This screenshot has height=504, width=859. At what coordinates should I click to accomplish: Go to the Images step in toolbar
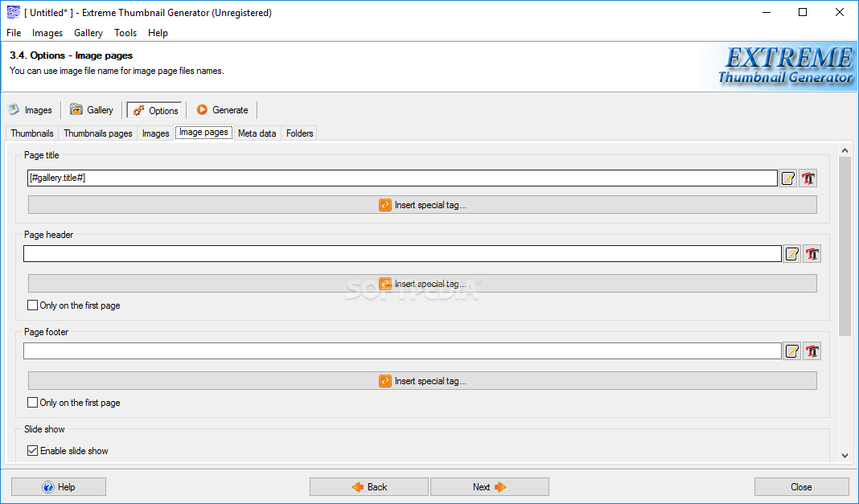click(x=31, y=110)
